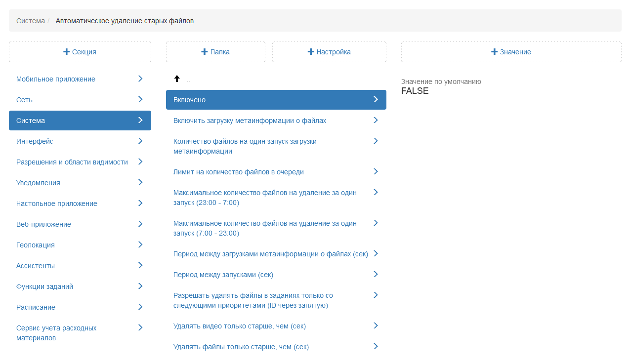Click chevron beside Удалять файлы только старше
631x364 pixels.
[x=376, y=346]
